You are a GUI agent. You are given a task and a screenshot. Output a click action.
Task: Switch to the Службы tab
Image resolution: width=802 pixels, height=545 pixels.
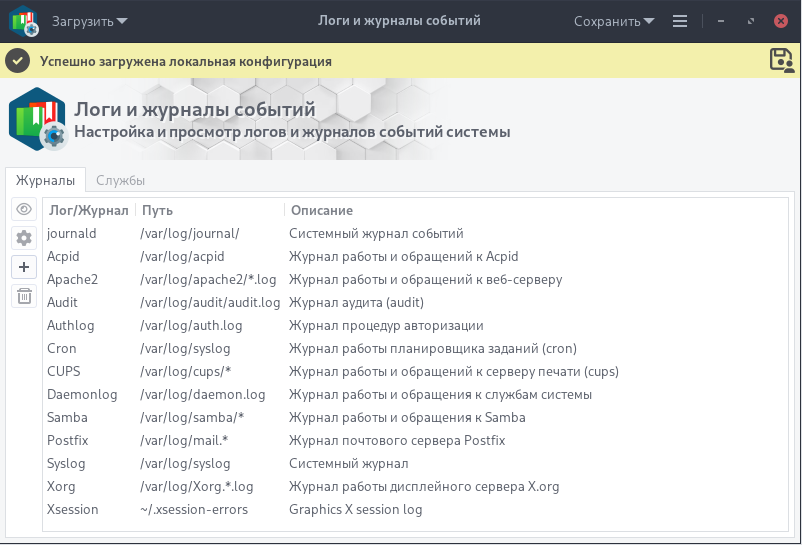(x=121, y=180)
